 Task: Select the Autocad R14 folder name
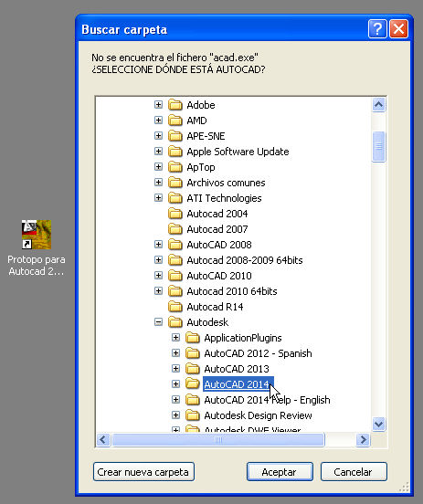pyautogui.click(x=215, y=307)
